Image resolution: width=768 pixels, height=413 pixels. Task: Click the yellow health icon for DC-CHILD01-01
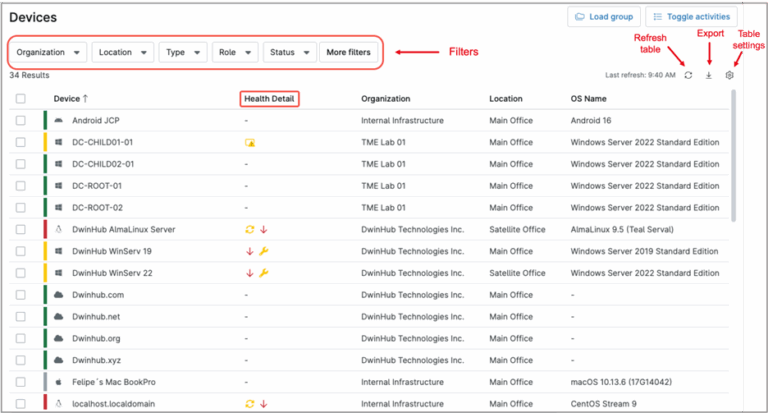tap(250, 142)
